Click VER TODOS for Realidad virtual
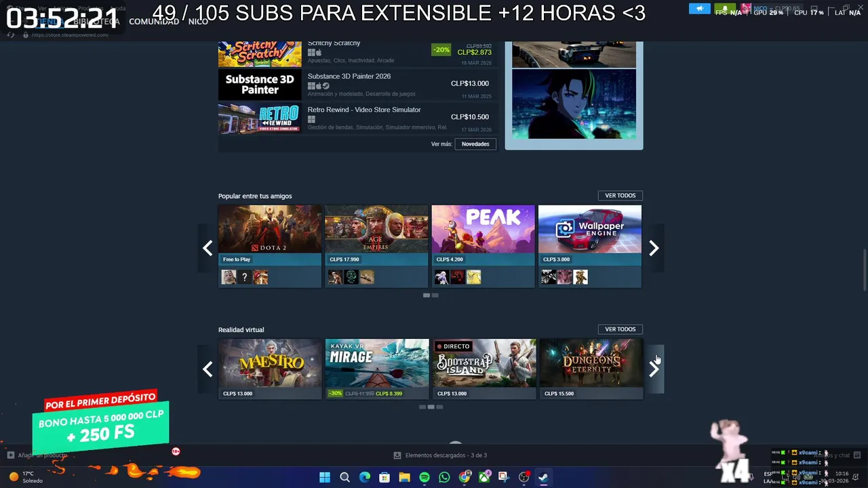 tap(620, 329)
